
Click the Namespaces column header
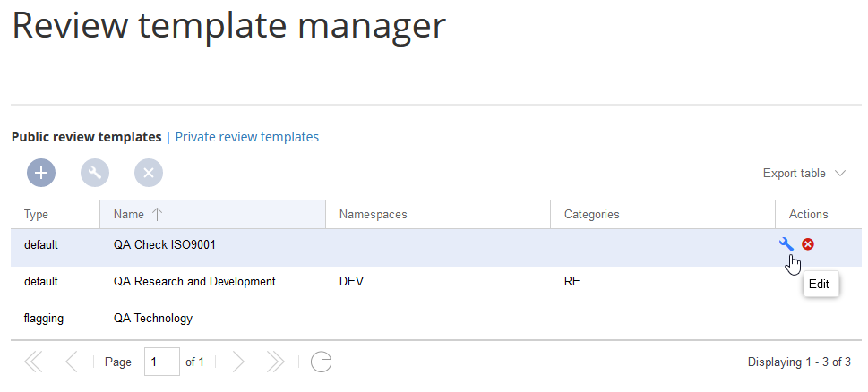pyautogui.click(x=374, y=215)
